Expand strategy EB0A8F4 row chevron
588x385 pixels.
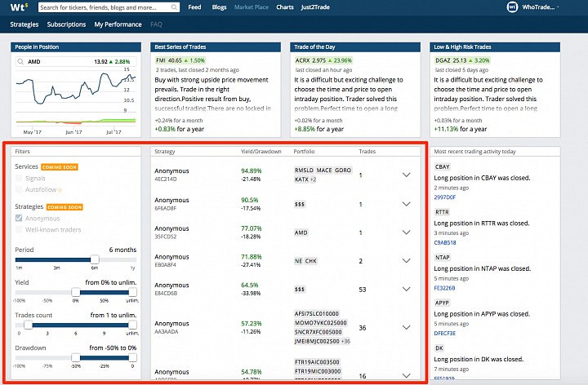click(x=406, y=261)
